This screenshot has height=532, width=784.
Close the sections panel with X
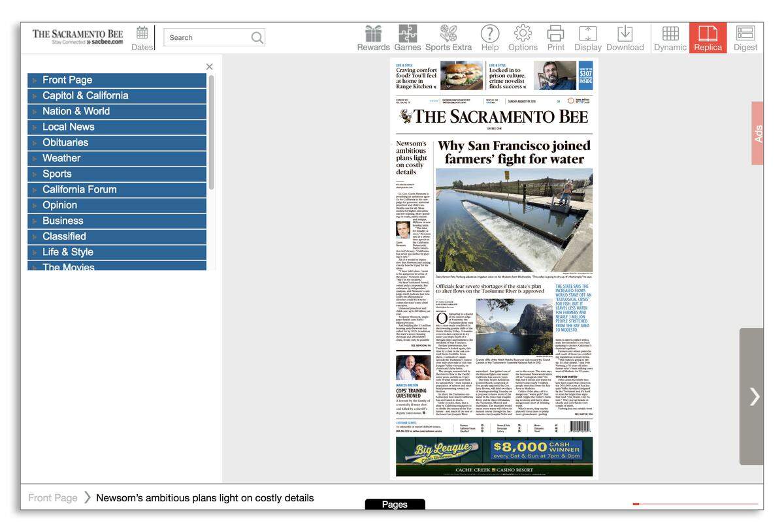[x=209, y=67]
